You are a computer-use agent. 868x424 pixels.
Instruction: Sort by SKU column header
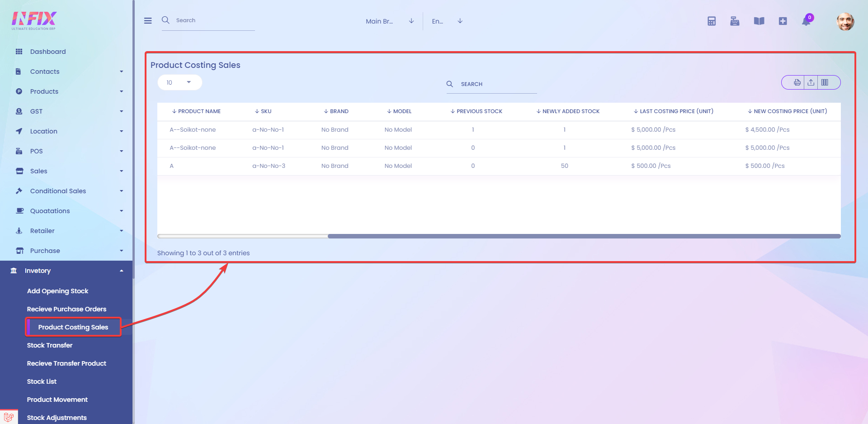(x=263, y=111)
